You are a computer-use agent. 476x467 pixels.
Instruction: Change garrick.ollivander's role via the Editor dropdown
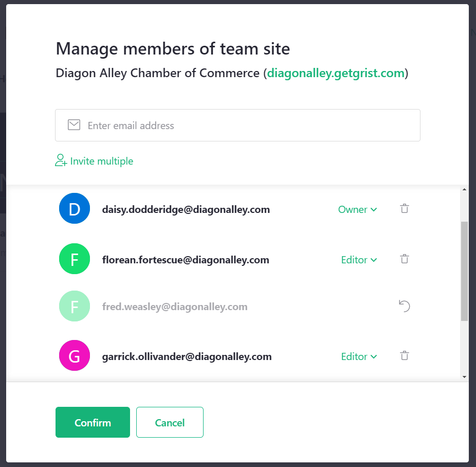[359, 356]
